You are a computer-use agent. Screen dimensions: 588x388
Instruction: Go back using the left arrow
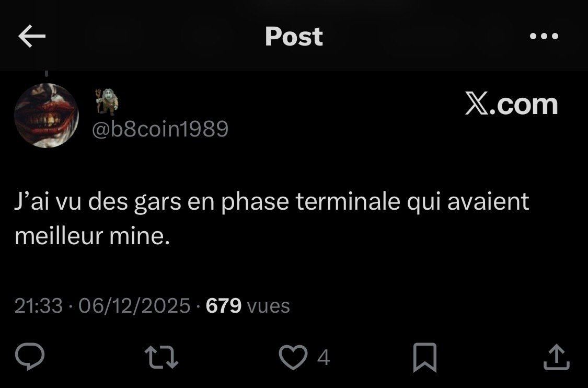pos(32,36)
